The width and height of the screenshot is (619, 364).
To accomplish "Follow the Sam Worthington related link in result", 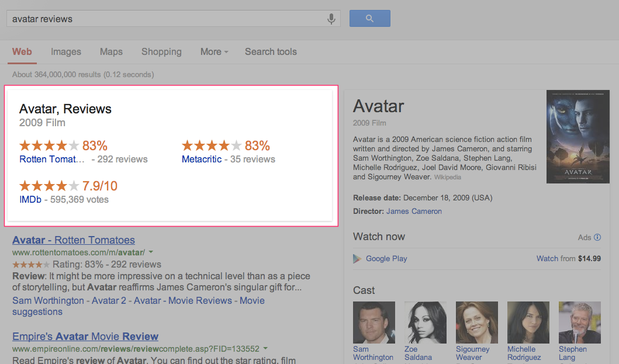I will 48,300.
